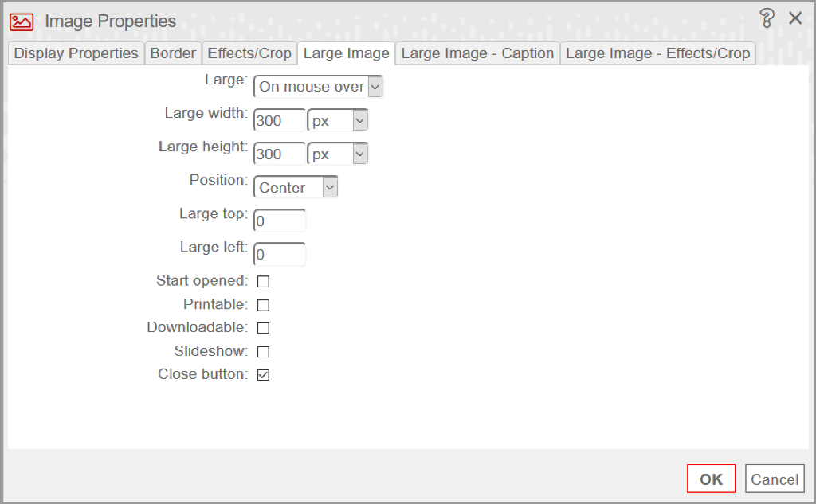Viewport: 816px width, 504px height.
Task: Uncheck the Close button checkbox
Action: click(263, 374)
